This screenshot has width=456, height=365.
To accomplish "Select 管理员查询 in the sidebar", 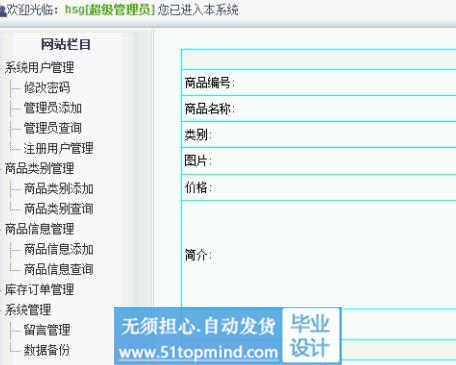I will 53,128.
